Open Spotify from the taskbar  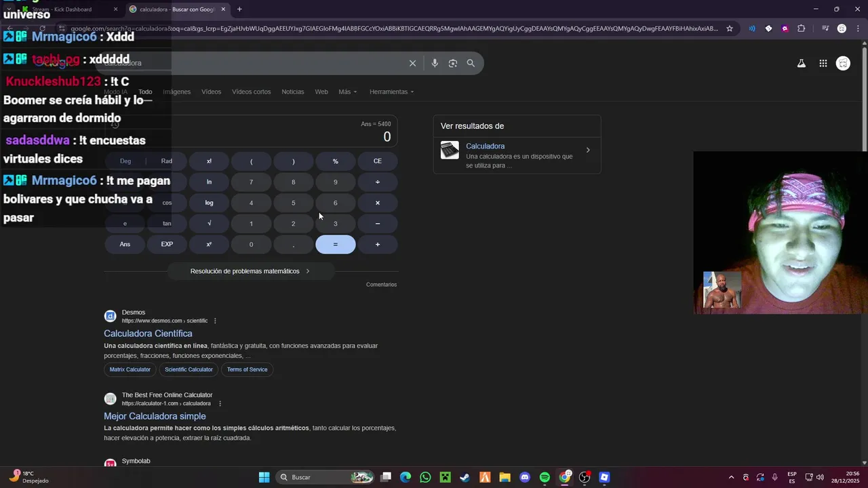coord(545,477)
